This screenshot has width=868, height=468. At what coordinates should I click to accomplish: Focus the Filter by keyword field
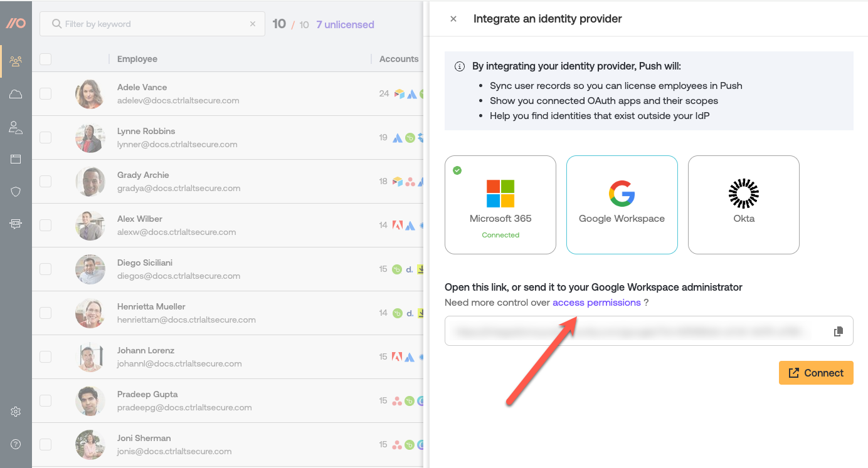point(152,24)
